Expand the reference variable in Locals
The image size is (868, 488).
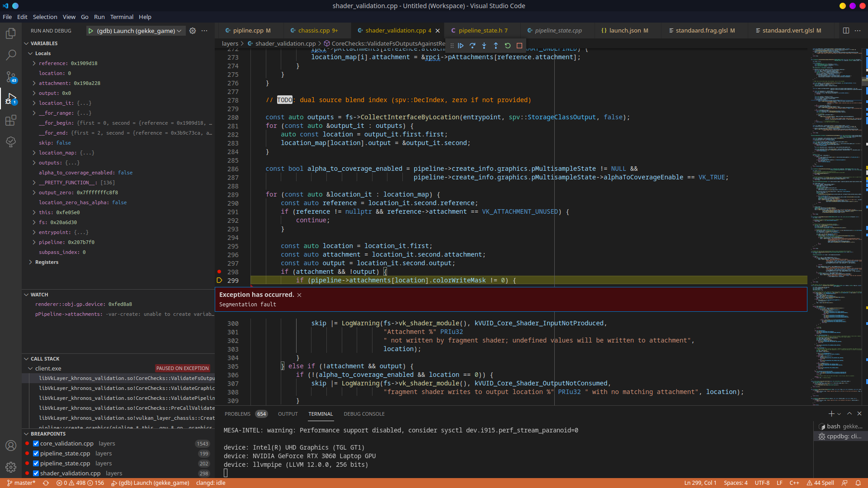tap(33, 63)
